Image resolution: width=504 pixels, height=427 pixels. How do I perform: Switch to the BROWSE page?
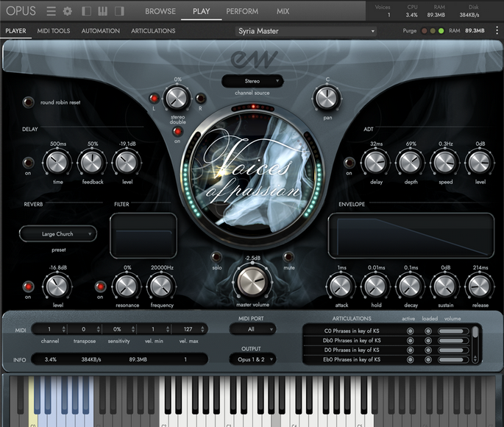pyautogui.click(x=160, y=11)
